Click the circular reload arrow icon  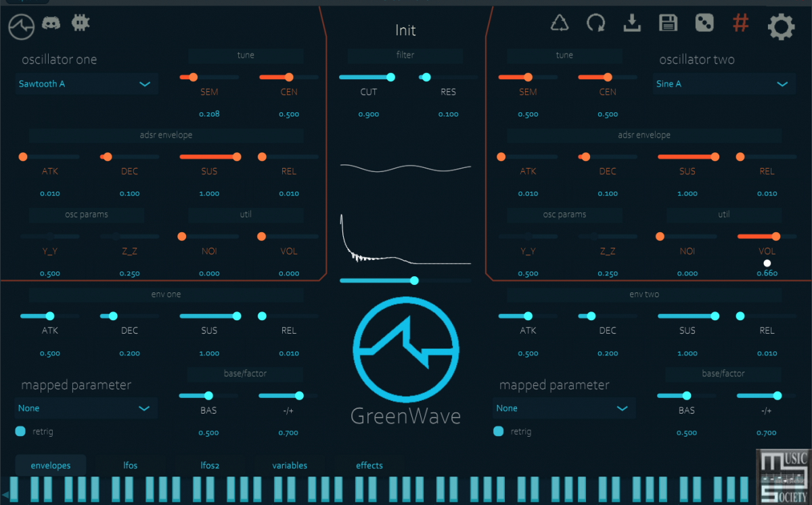pos(596,24)
